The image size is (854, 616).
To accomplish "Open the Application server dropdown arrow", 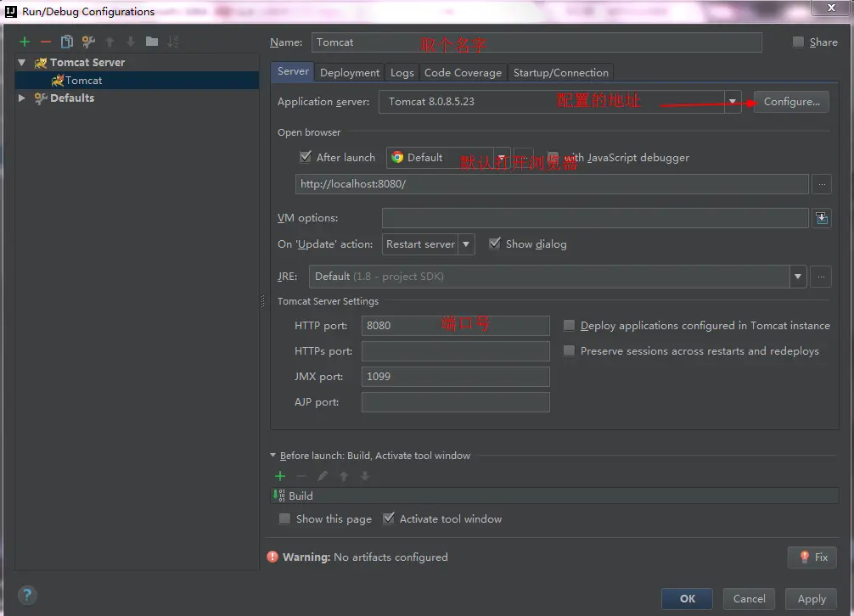I will tap(733, 102).
